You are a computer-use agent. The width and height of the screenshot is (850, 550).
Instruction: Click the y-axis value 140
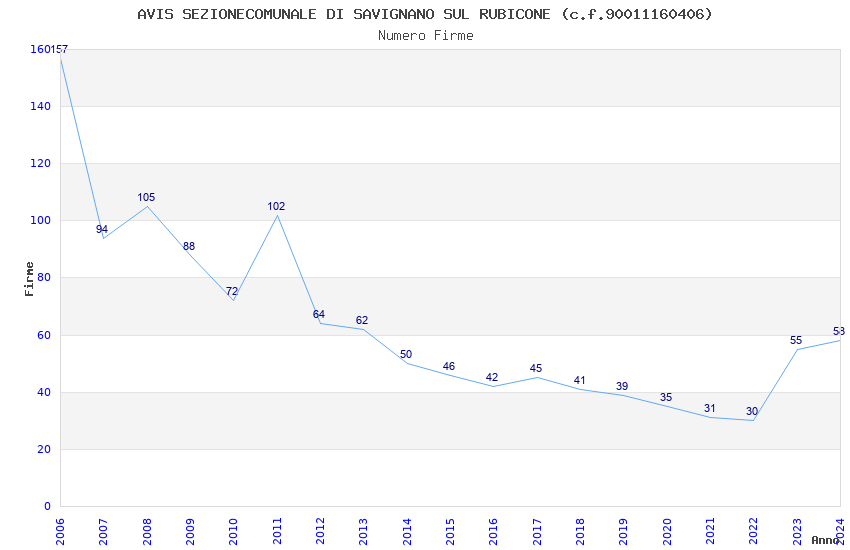[x=41, y=106]
